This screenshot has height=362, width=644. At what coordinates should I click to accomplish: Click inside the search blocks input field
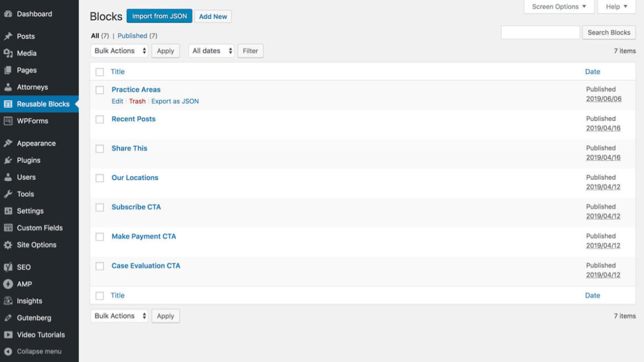[x=540, y=32]
